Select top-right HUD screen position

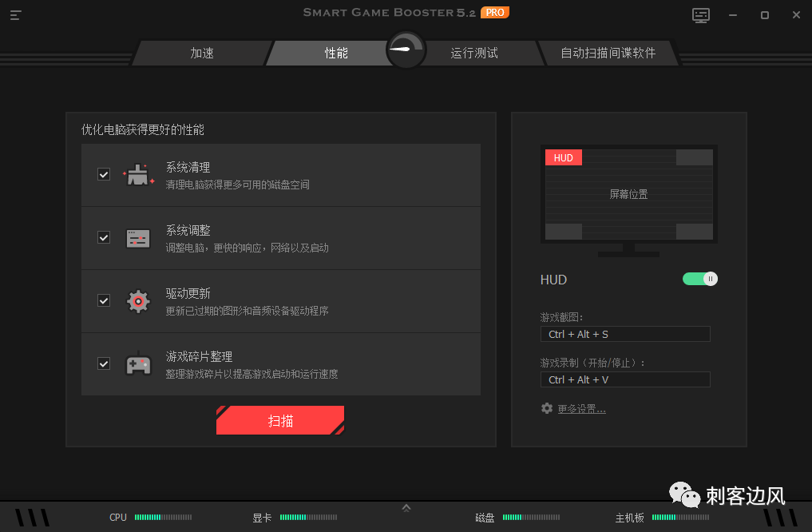695,157
